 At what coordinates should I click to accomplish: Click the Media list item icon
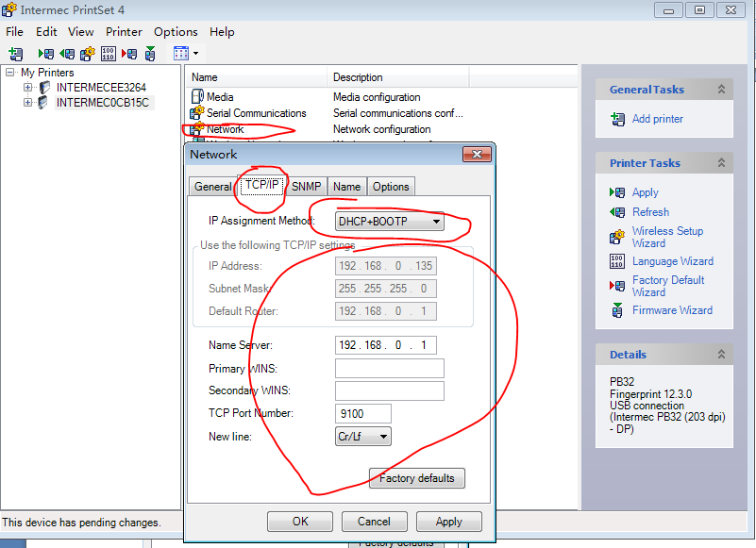tap(197, 96)
